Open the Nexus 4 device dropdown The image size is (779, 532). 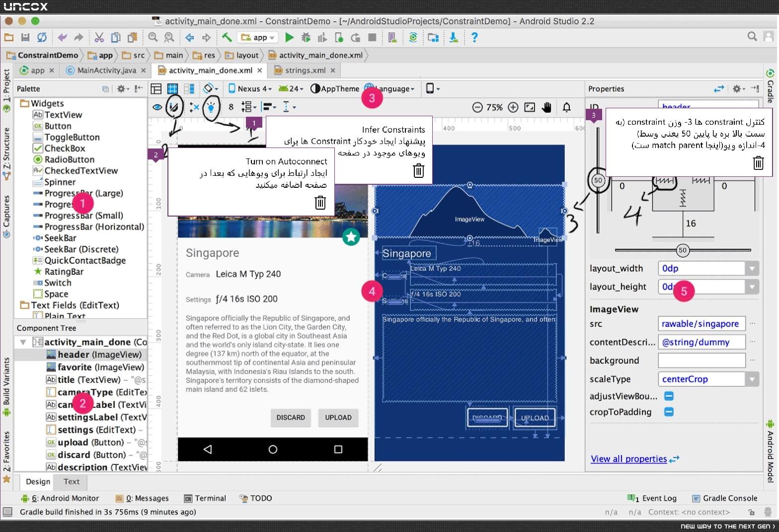pos(250,89)
